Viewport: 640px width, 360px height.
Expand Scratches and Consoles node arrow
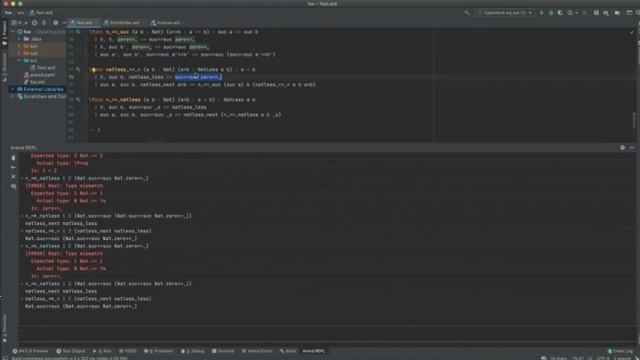tap(13, 97)
